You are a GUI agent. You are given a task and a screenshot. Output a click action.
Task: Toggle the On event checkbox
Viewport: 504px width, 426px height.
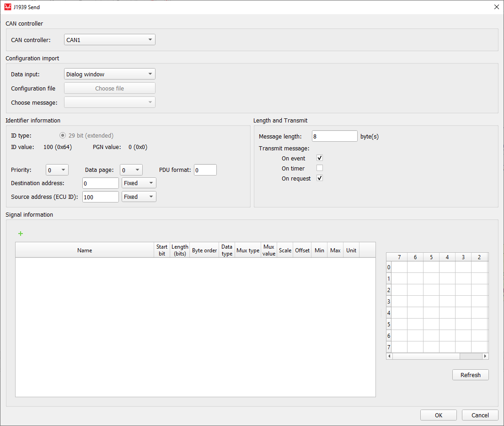tap(320, 158)
